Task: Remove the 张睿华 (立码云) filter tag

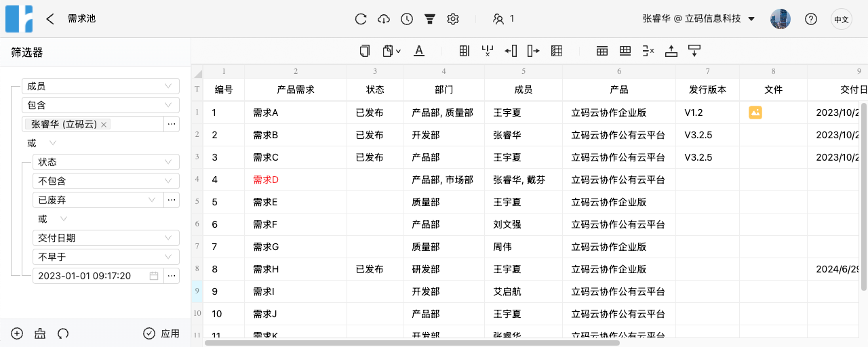Action: coord(104,125)
